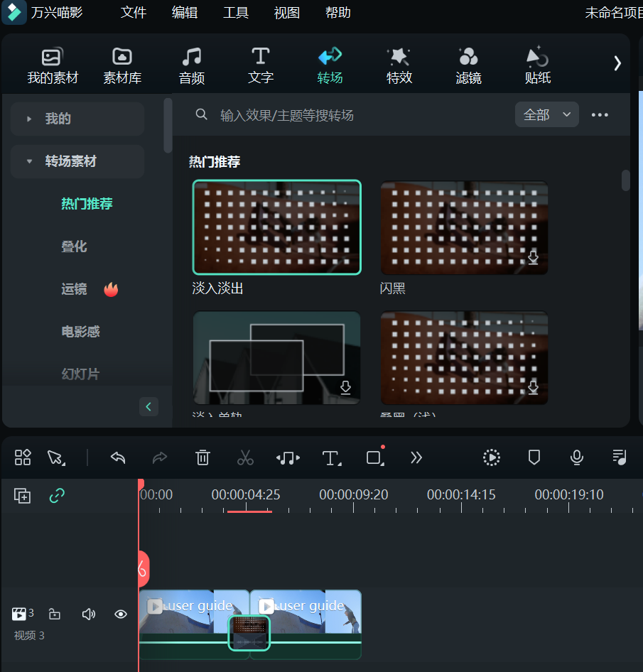Lock the 视频 3 track

click(55, 614)
